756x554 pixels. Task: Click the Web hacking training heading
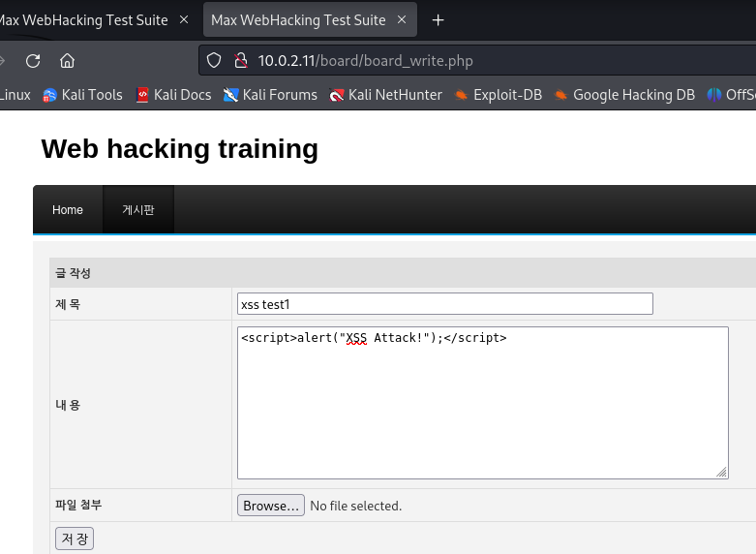tap(180, 148)
